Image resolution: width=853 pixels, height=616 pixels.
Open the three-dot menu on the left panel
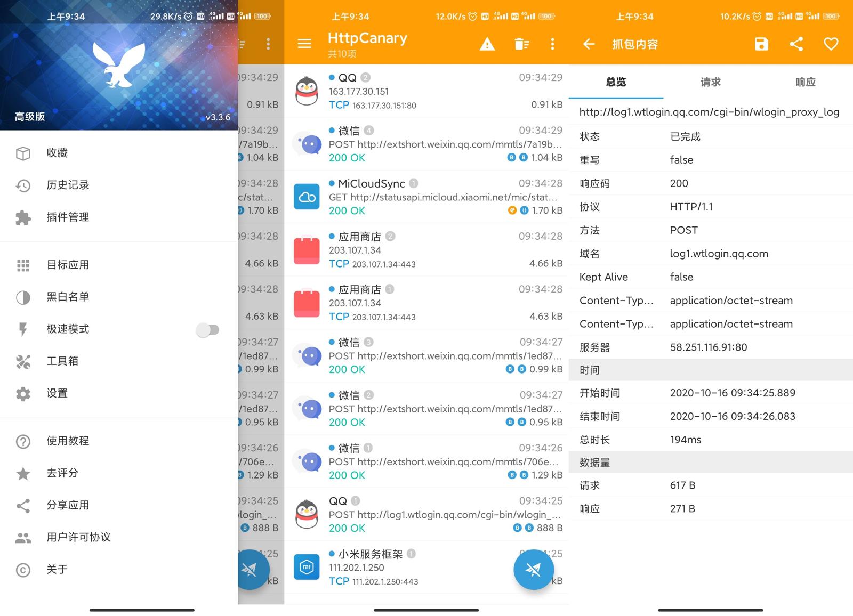point(268,44)
